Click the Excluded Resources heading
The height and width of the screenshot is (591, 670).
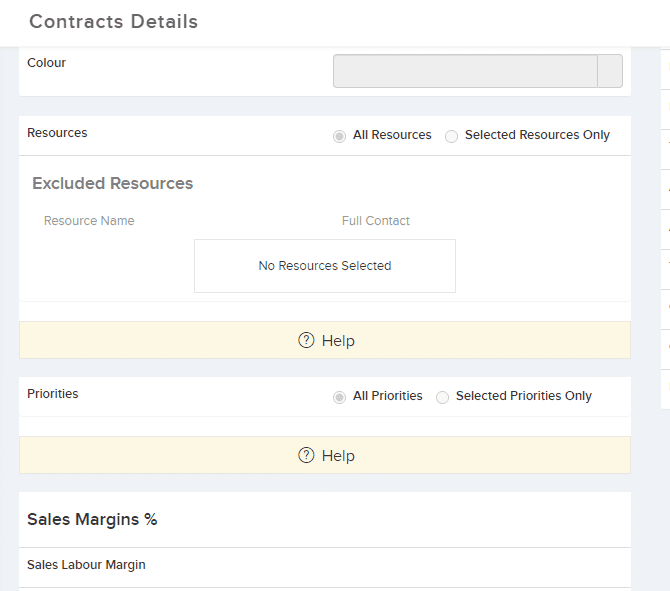pos(112,183)
